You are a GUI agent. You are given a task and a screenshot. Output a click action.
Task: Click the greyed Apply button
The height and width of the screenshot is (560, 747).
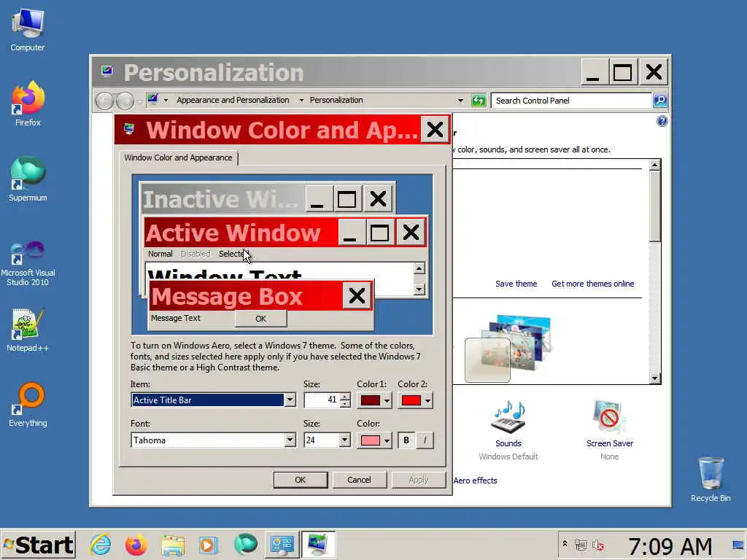coord(418,480)
